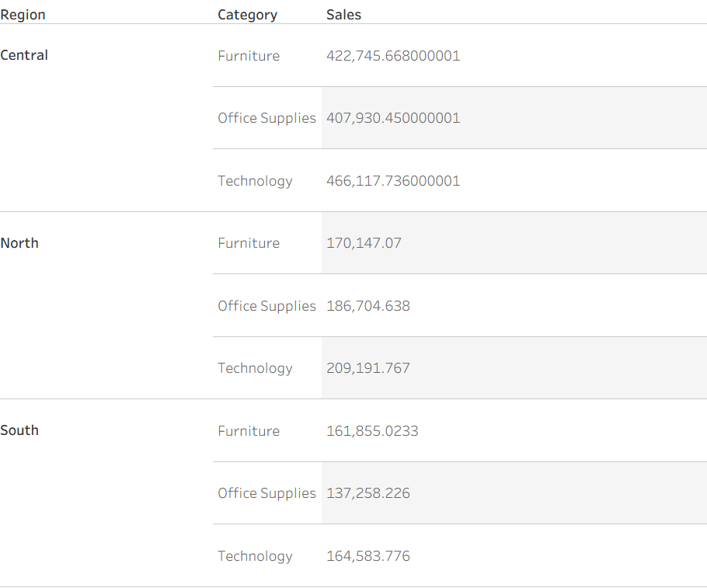
Task: Select Office Supplies category under North region
Action: 266,306
